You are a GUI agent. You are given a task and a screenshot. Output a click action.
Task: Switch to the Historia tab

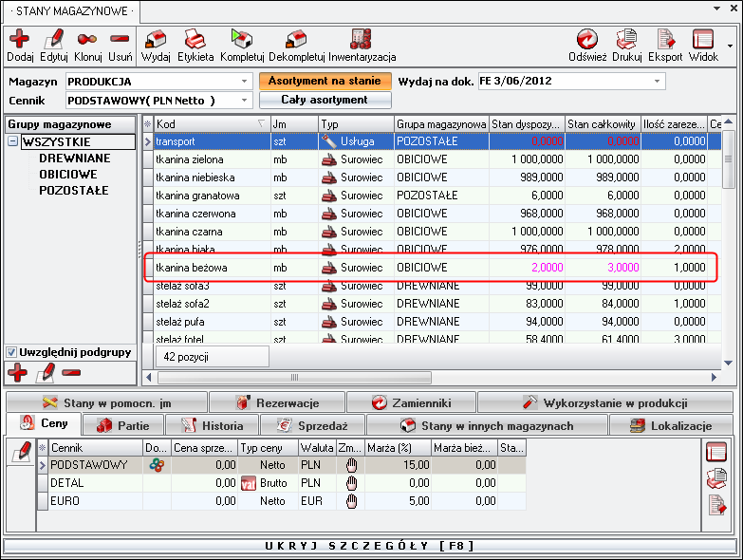(x=213, y=425)
